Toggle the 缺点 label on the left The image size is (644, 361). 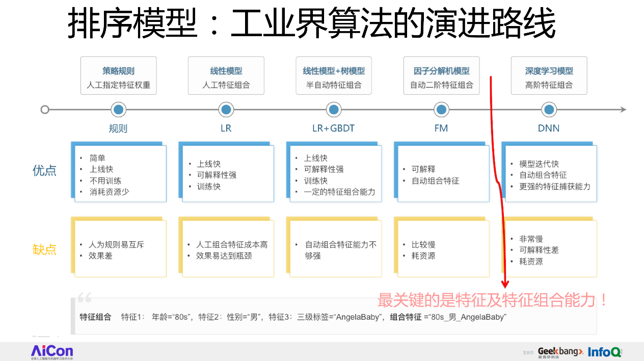44,250
